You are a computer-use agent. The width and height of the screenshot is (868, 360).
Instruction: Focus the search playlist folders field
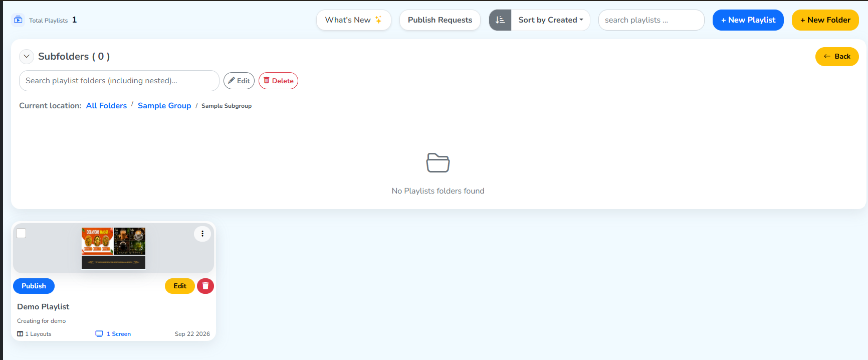click(119, 81)
